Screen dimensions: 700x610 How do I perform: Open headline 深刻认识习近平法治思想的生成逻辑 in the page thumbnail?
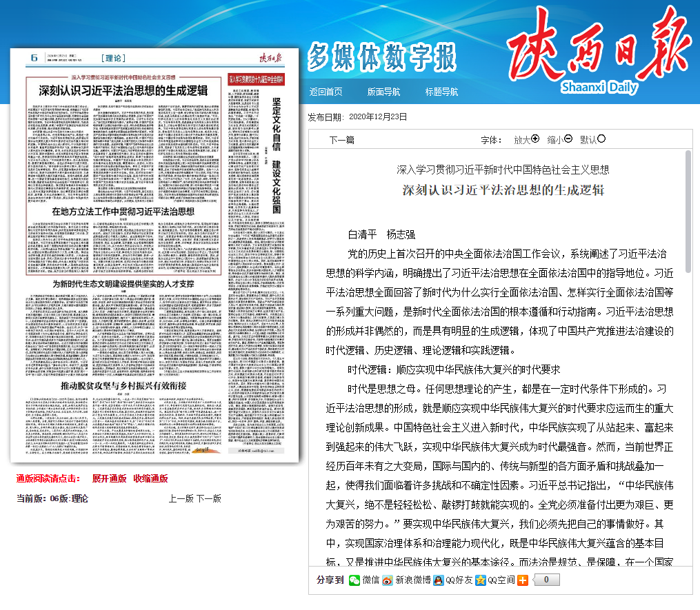pyautogui.click(x=123, y=90)
